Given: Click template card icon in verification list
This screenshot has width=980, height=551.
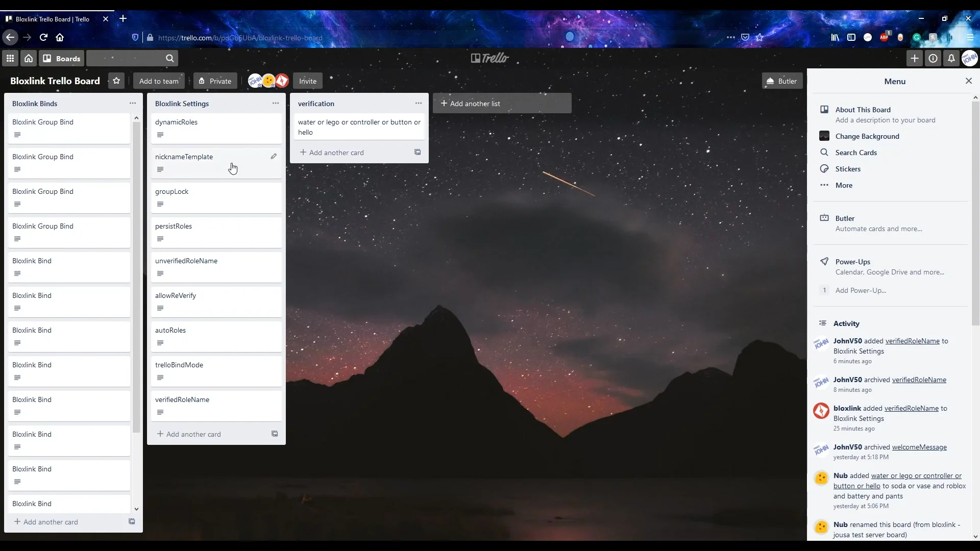Looking at the screenshot, I should pos(418,153).
